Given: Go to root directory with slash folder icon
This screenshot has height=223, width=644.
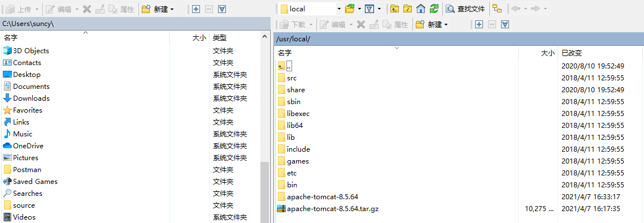Looking at the screenshot, I should [407, 8].
